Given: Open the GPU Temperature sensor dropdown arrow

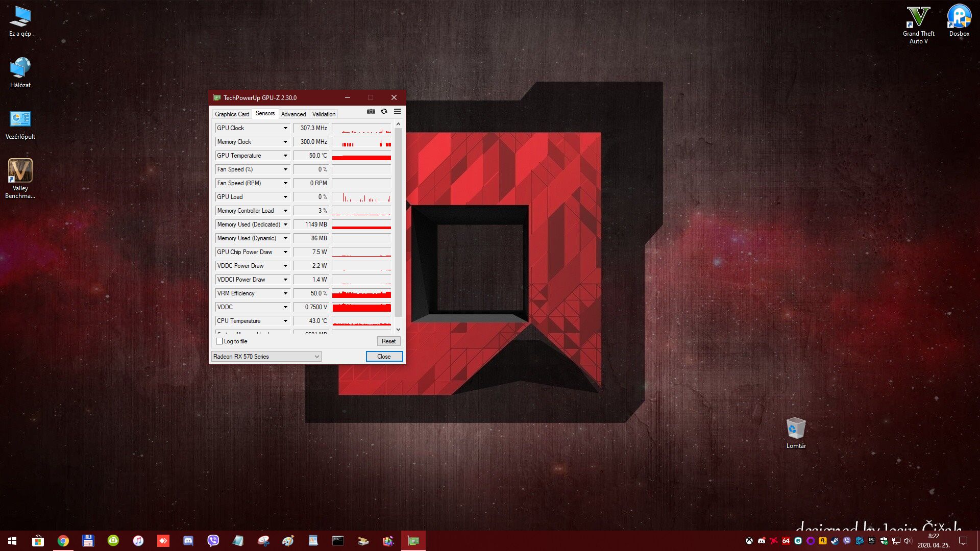Looking at the screenshot, I should point(285,156).
